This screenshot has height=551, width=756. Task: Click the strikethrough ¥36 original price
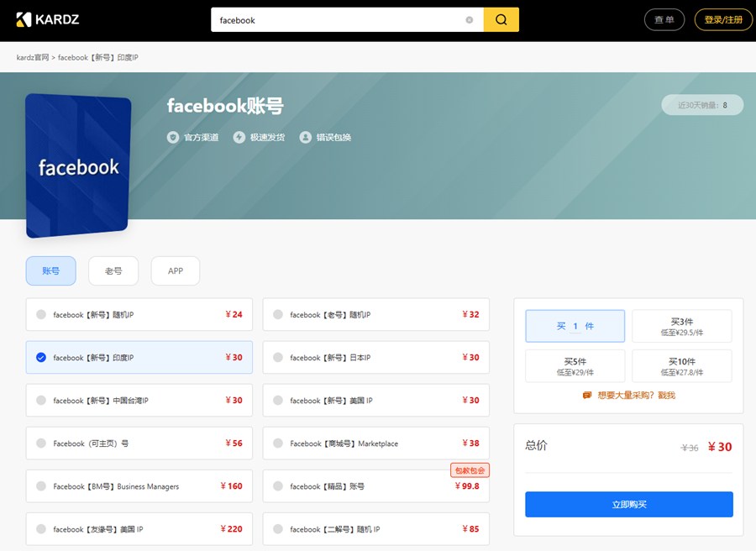tap(690, 448)
